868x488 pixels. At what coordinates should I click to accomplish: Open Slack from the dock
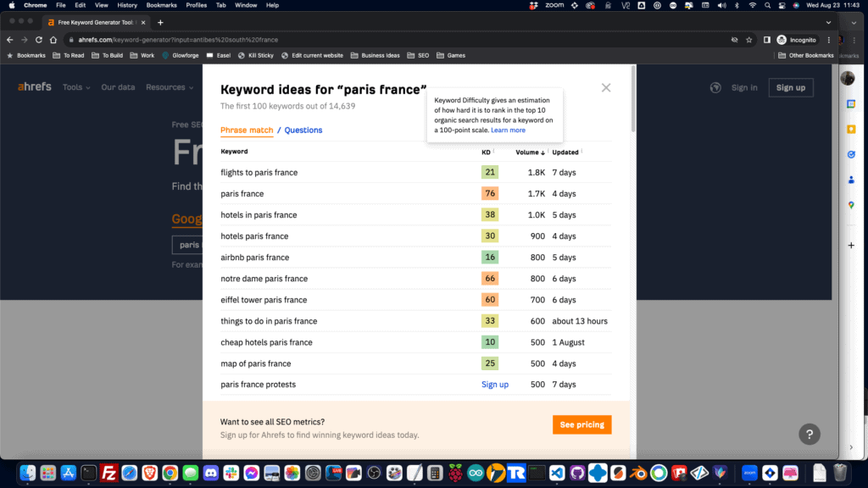[231, 473]
